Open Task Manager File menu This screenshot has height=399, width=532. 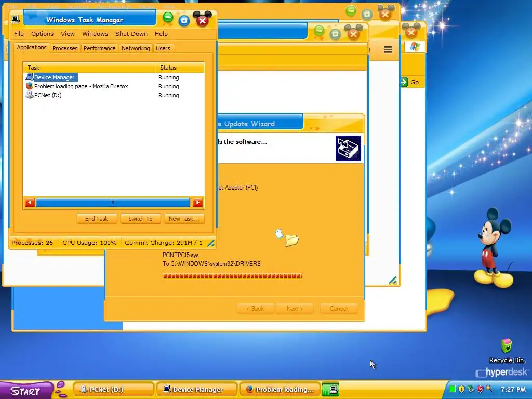point(19,34)
